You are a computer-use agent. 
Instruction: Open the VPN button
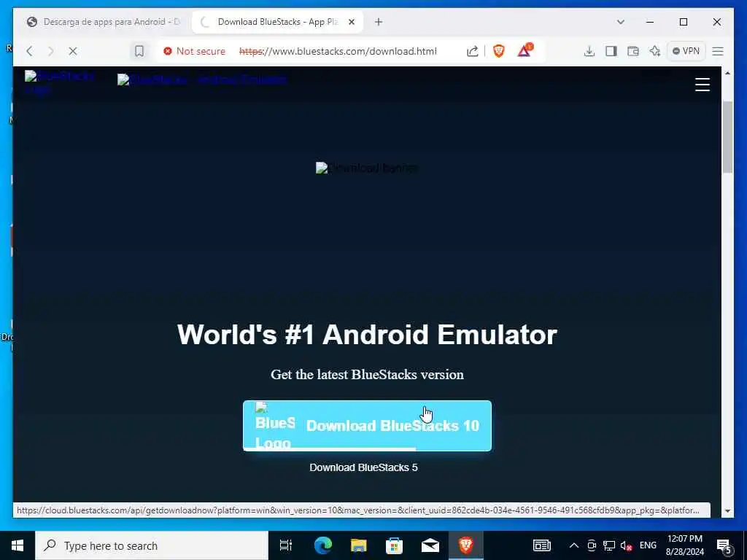click(686, 51)
